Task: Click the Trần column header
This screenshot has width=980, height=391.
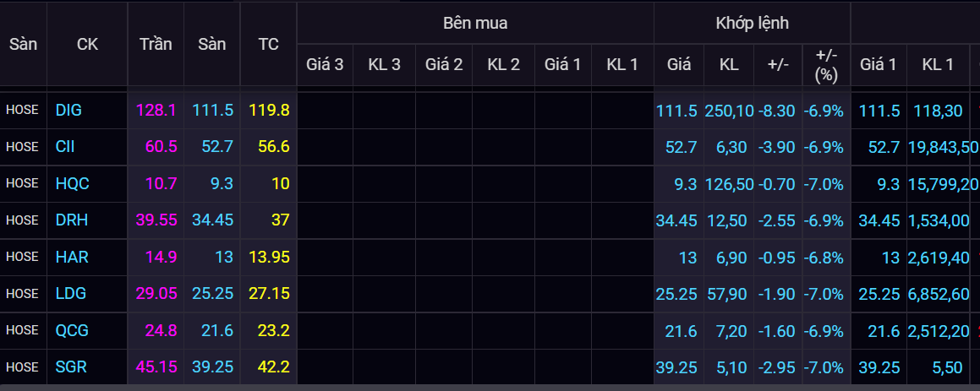Action: (156, 44)
